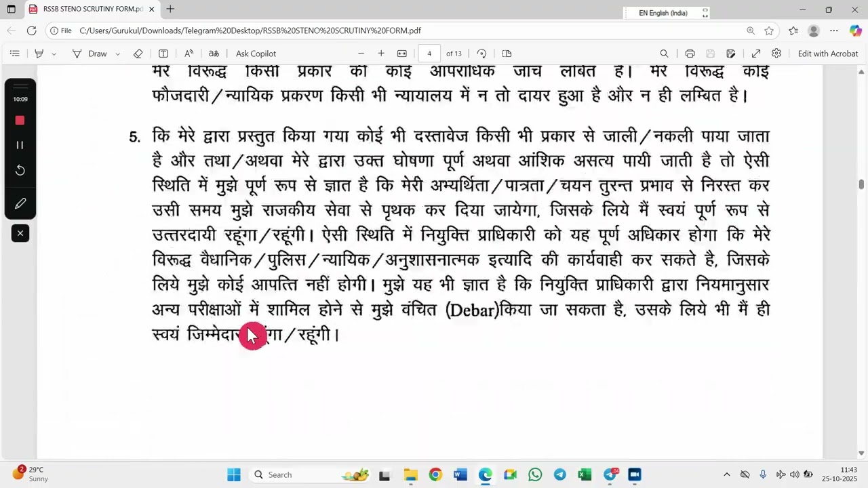The width and height of the screenshot is (868, 488).
Task: Open the table of contents panel
Action: pos(14,54)
